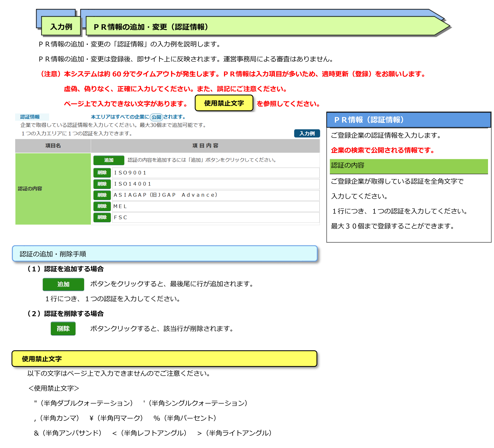Click 削除 next to FSC
This screenshot has width=494, height=448.
click(102, 217)
